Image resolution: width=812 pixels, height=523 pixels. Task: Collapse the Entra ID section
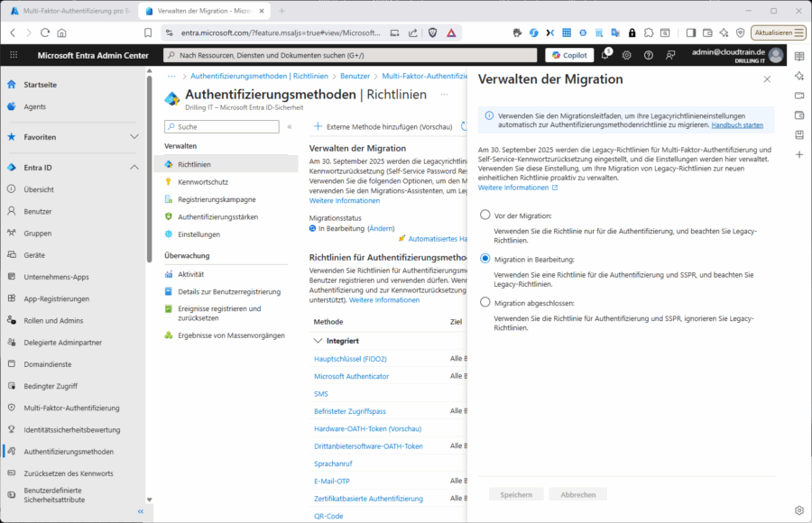[134, 167]
